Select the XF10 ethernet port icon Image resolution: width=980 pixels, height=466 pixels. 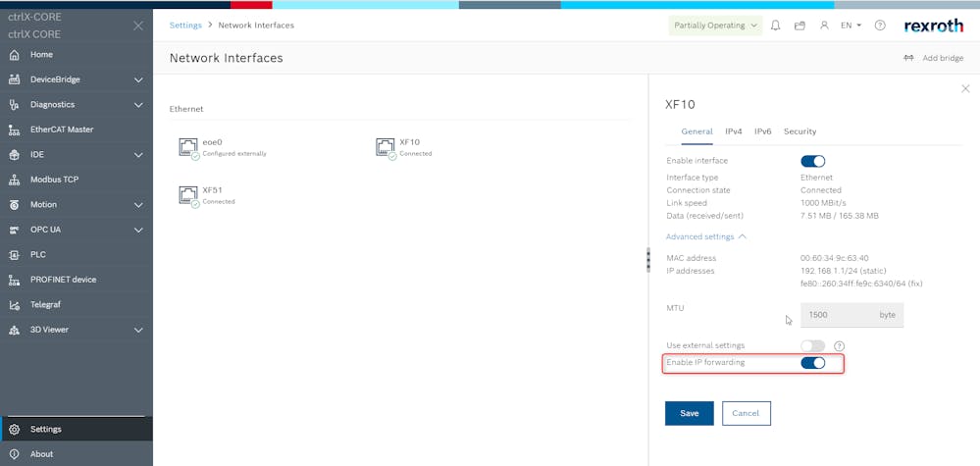tap(386, 147)
